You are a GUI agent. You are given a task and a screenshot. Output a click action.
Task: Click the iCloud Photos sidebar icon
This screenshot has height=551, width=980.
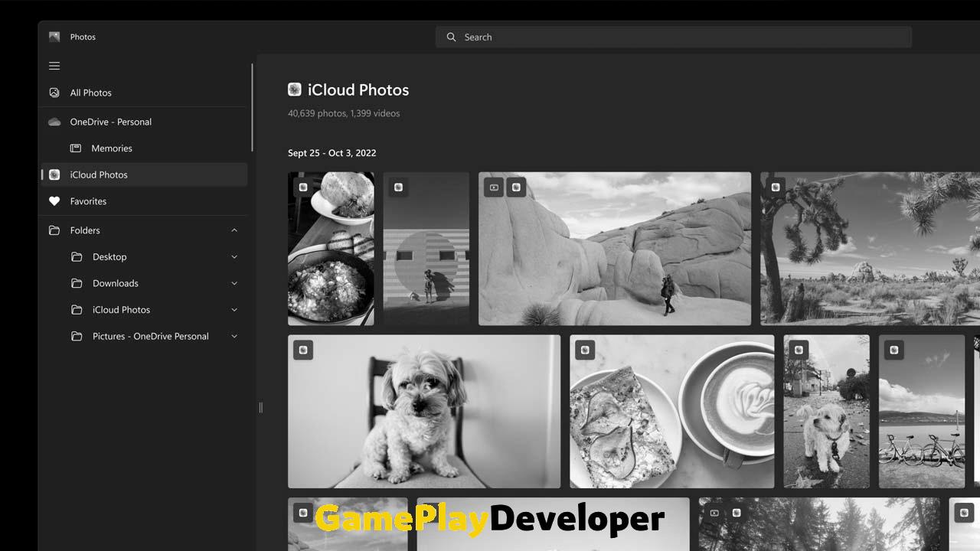(54, 174)
